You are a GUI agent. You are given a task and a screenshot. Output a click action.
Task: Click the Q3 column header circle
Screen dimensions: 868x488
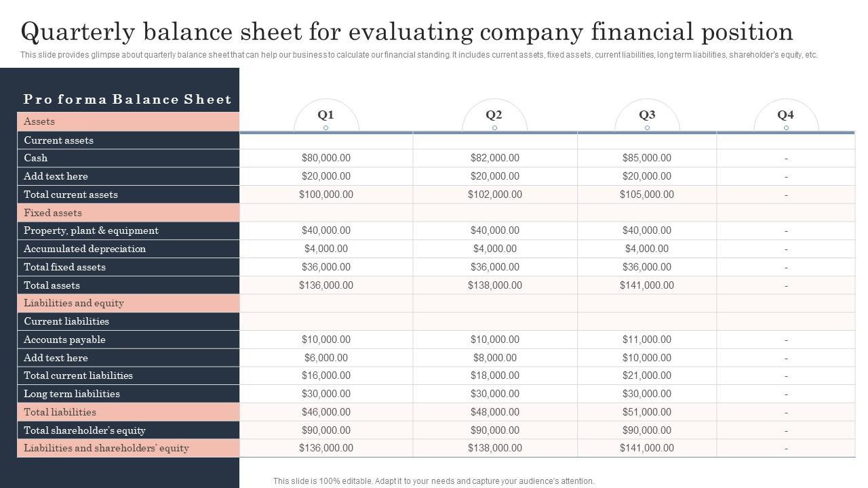point(647,115)
